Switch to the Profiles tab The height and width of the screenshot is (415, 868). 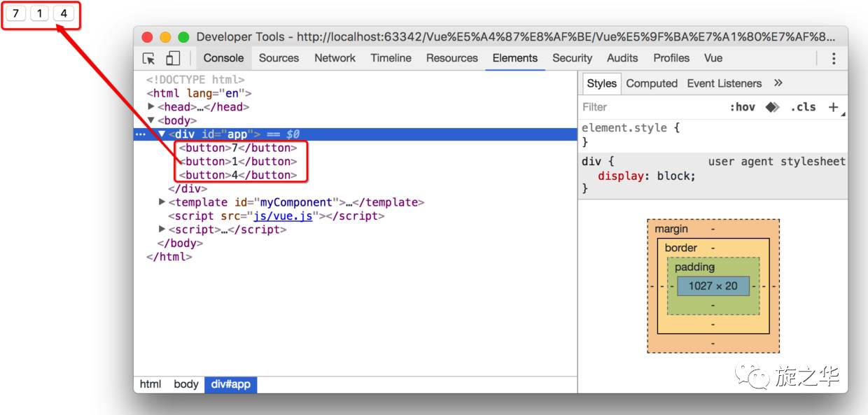671,58
